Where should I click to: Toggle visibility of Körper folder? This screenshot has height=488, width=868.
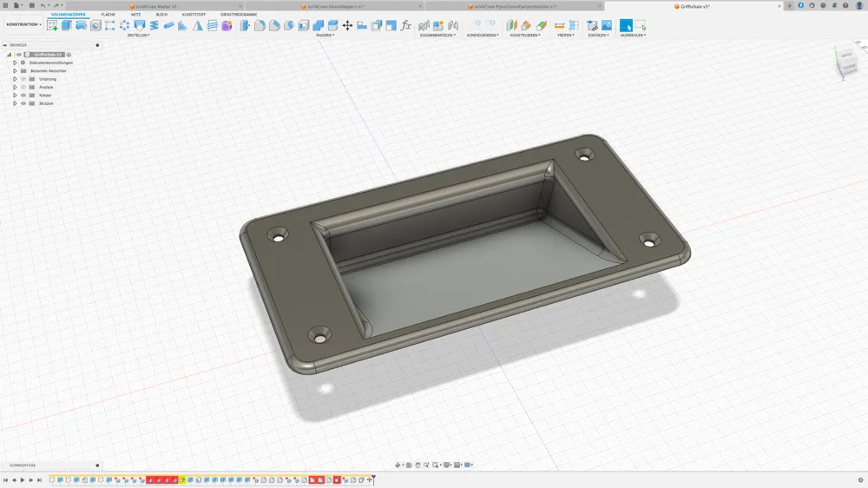[23, 96]
